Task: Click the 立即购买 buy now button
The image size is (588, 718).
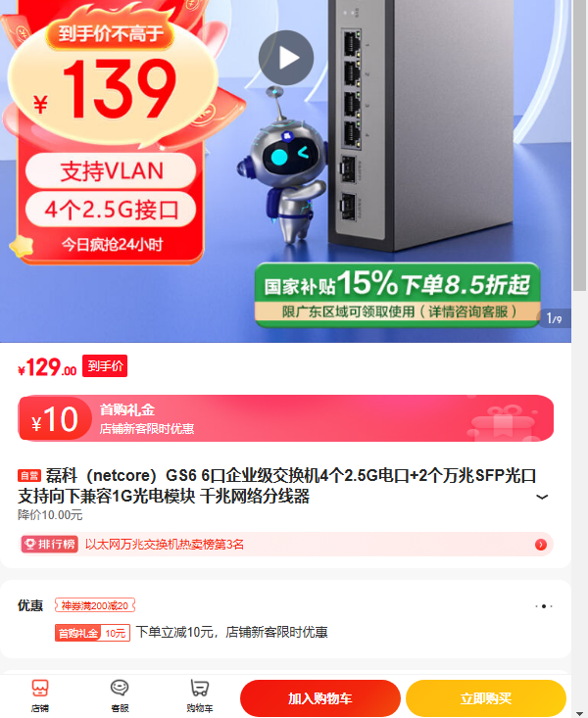Action: click(486, 698)
